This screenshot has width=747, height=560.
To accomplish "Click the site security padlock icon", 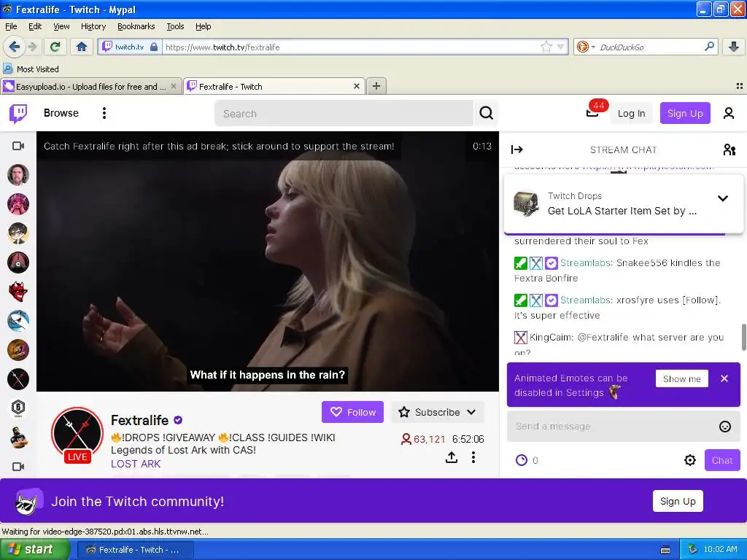I will pos(153,47).
